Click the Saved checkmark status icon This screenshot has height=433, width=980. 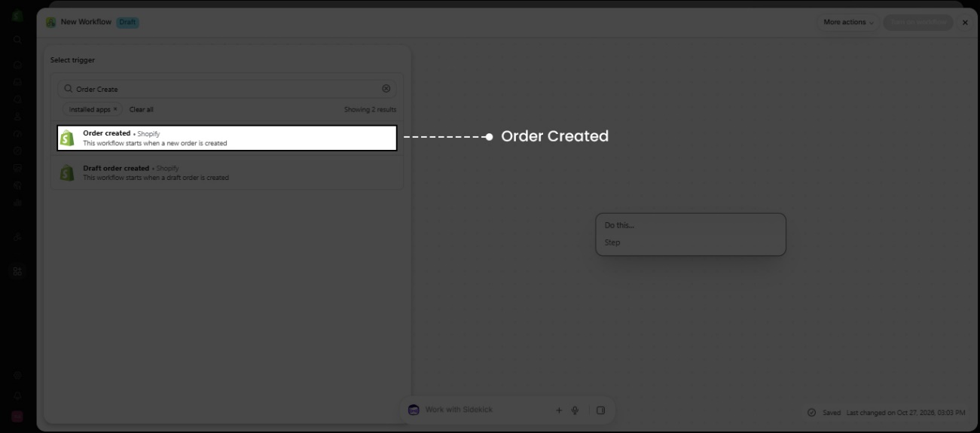(811, 413)
